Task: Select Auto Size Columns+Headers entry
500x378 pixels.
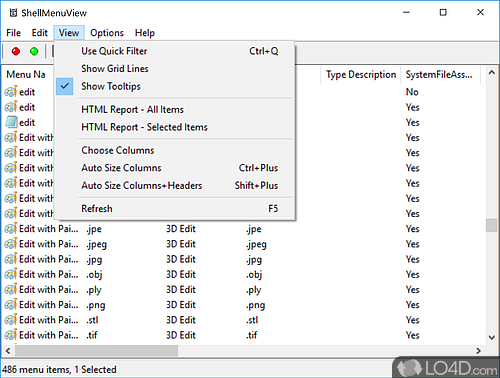Action: coord(175,185)
